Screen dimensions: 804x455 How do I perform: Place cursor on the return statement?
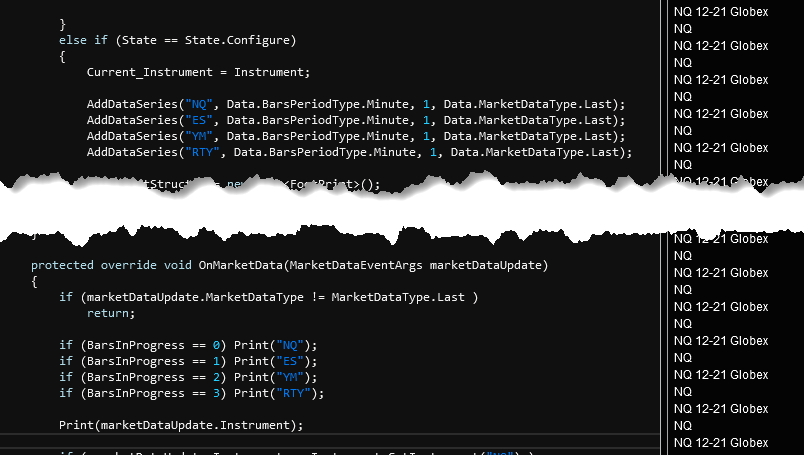point(110,313)
